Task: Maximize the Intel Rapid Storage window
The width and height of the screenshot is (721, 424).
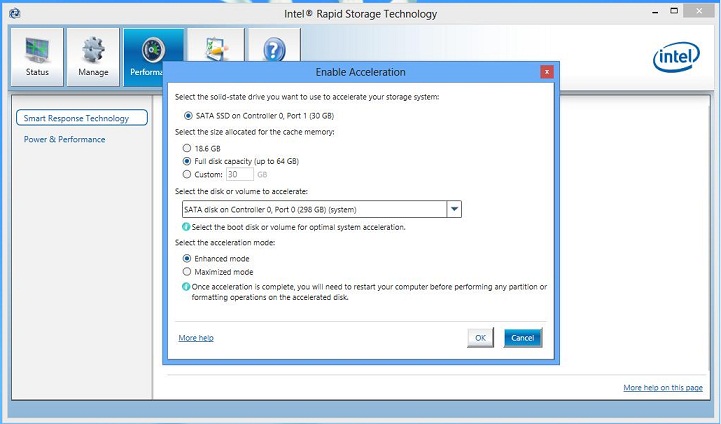Action: (674, 11)
